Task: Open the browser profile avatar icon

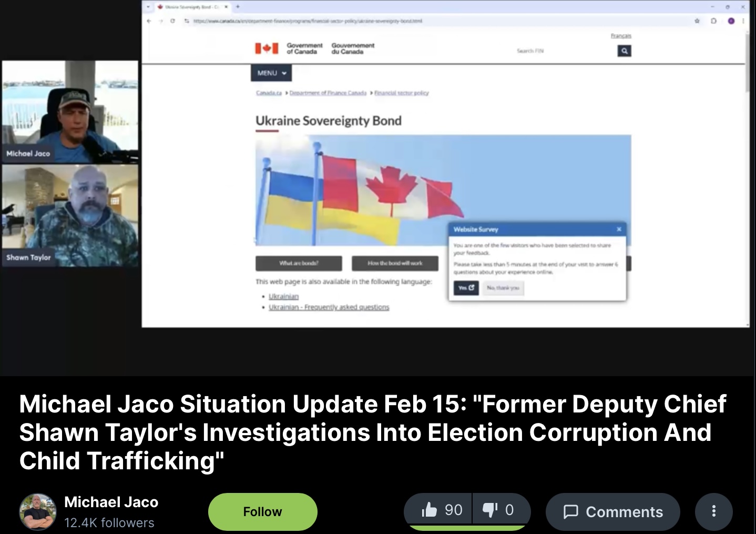Action: [731, 21]
